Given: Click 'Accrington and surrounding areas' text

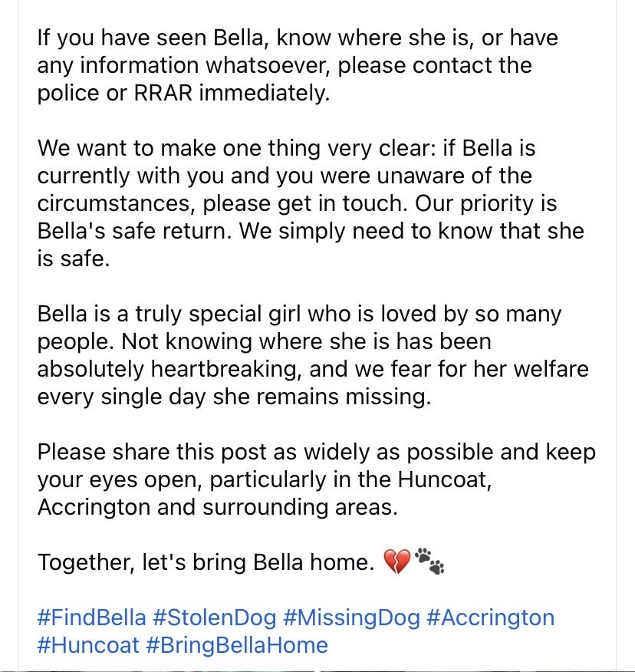Looking at the screenshot, I should coord(218,507).
